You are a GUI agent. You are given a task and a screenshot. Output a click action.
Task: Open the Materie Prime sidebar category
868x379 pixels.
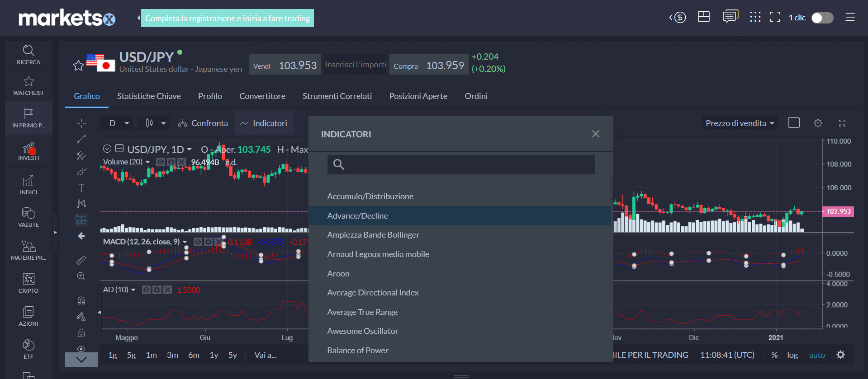[28, 250]
